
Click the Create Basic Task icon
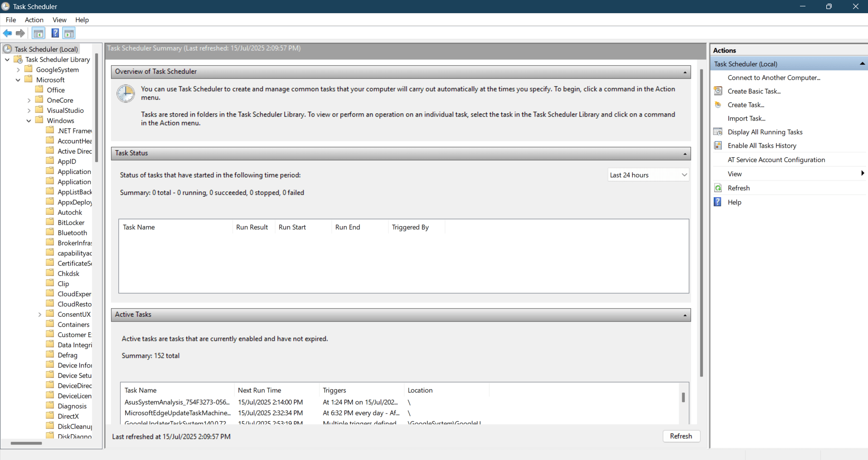[718, 91]
